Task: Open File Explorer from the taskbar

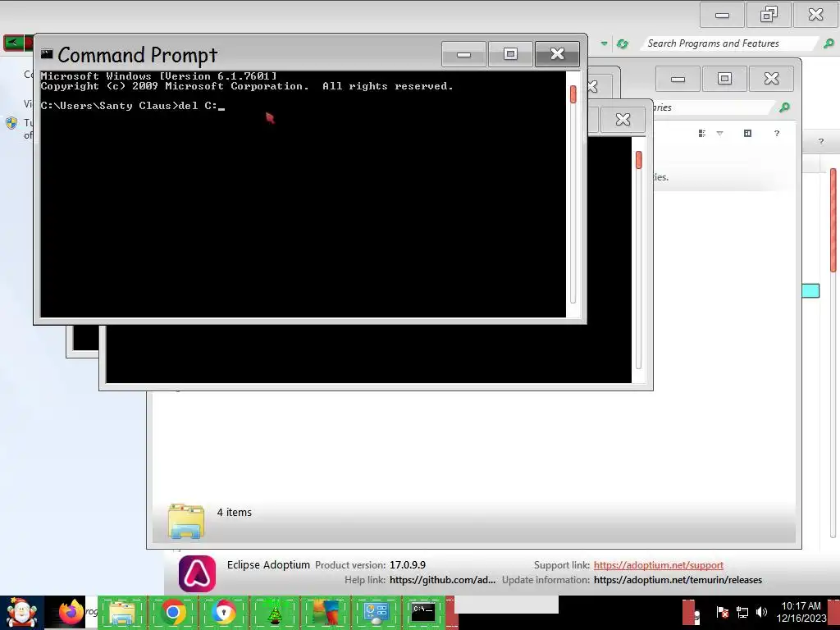Action: [x=121, y=613]
